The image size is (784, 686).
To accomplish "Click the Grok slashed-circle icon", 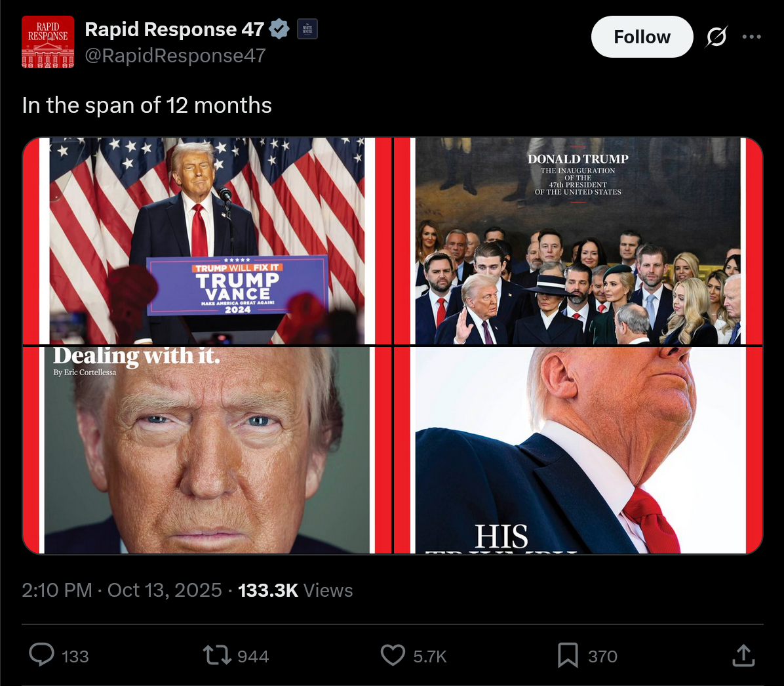I will (716, 37).
